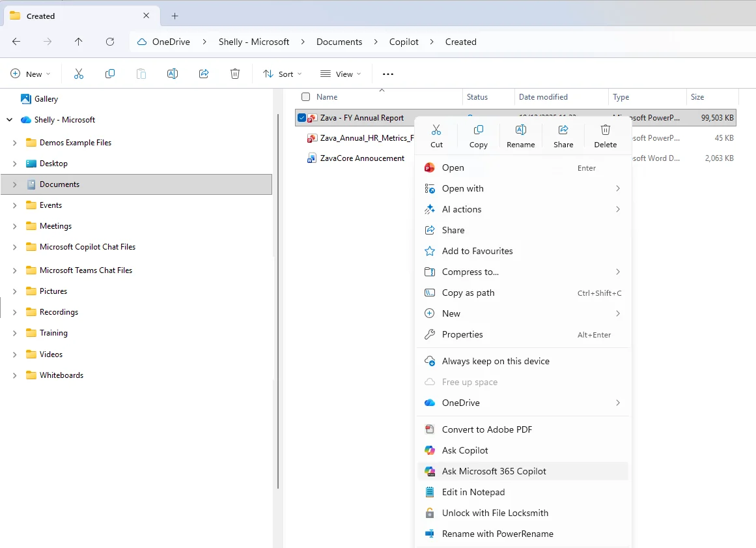Viewport: 756px width, 548px height.
Task: Uncheck the Zava - FY Annual Report checkbox
Action: pyautogui.click(x=302, y=118)
